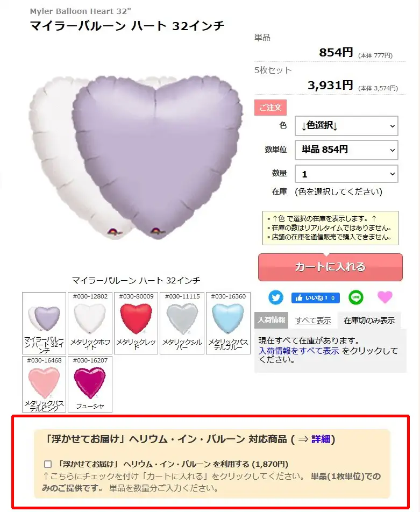Share the product on Twitter
Viewport: 420px width, 512px height.
click(276, 297)
